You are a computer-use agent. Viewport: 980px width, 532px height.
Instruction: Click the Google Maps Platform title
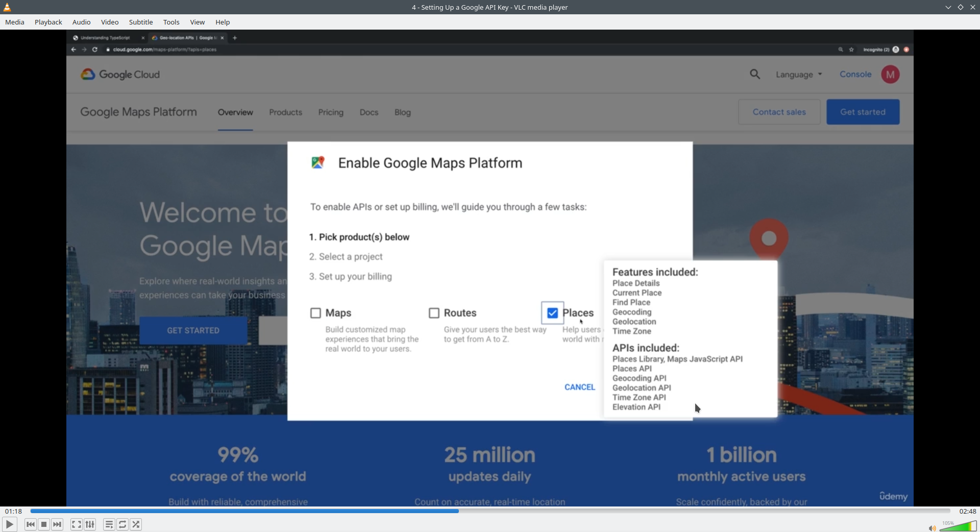pos(138,112)
